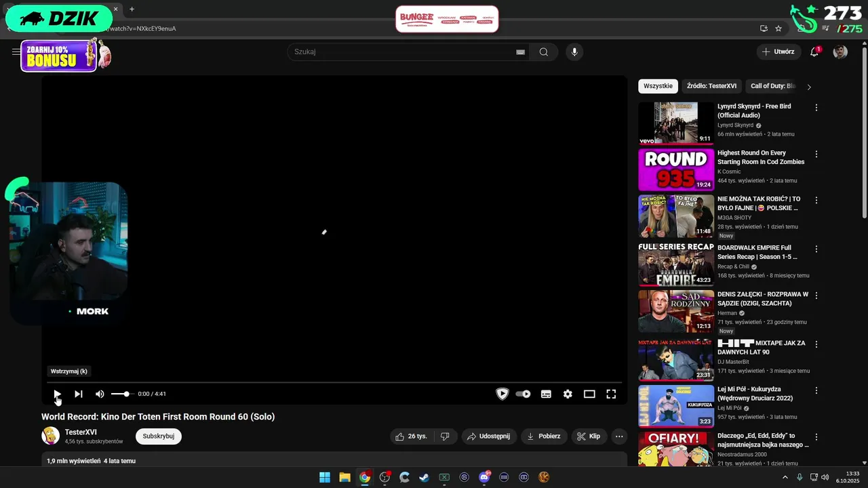Click the search magnifier button
868x488 pixels.
(543, 52)
